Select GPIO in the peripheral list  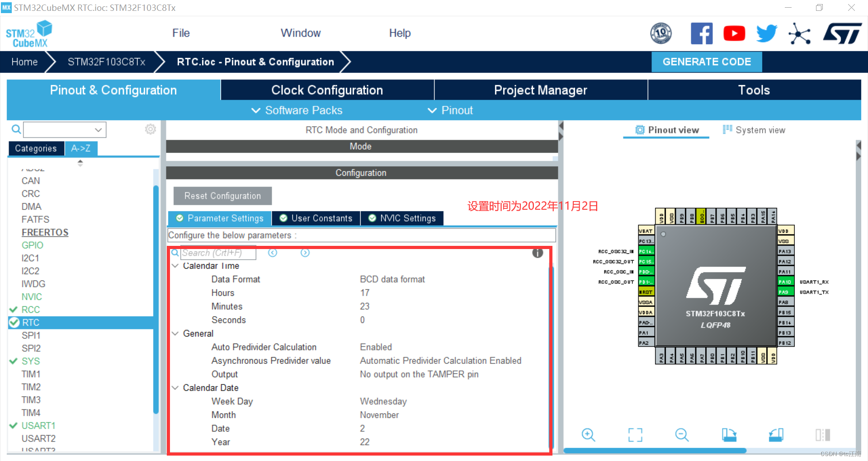coord(33,245)
